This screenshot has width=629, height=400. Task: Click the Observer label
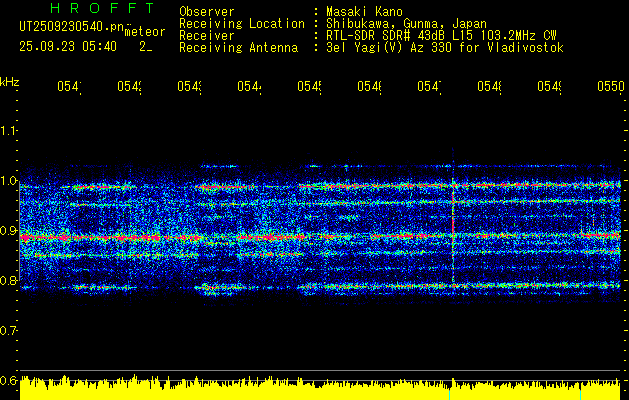(207, 12)
